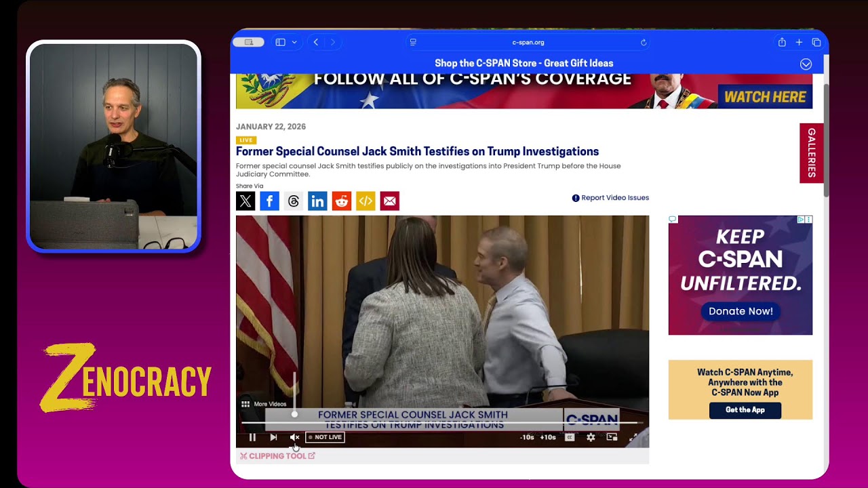
Task: Click Get the App button
Action: point(745,410)
